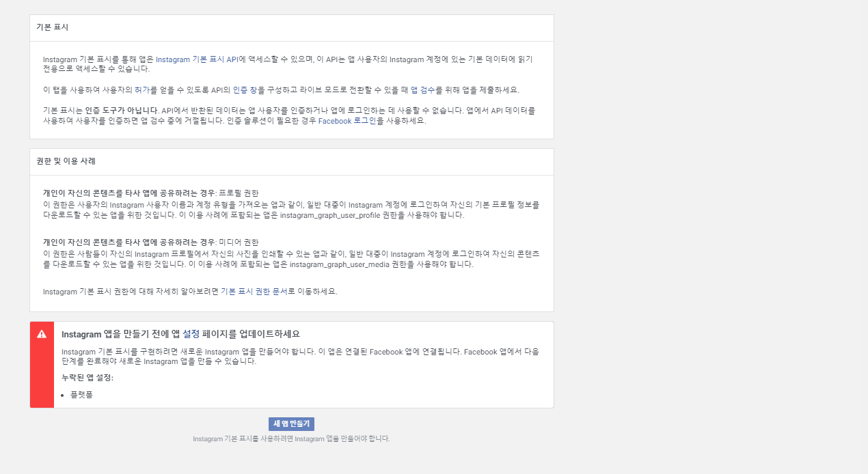Select the 권한 및 이용 사례 header
The width and height of the screenshot is (868, 474).
(x=66, y=161)
